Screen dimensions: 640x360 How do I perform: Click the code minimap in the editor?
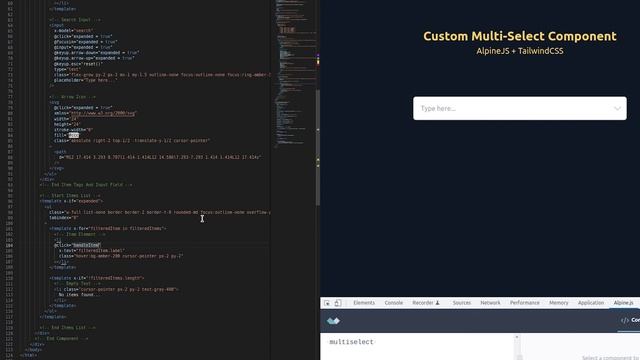(x=295, y=73)
